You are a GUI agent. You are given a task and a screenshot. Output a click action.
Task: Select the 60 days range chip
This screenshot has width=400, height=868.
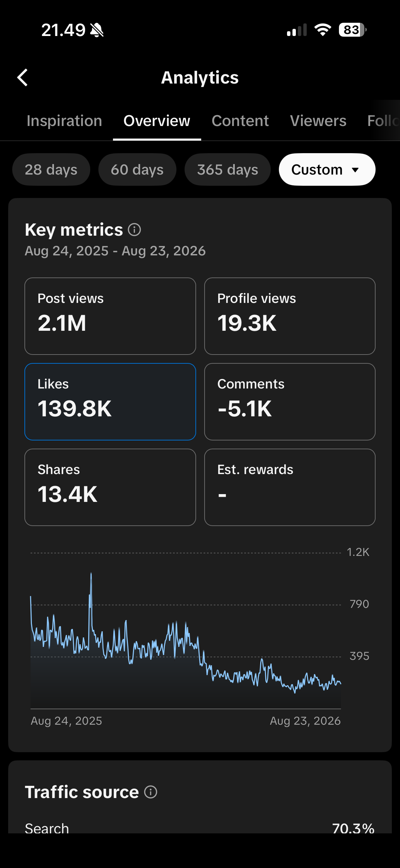[x=137, y=169]
